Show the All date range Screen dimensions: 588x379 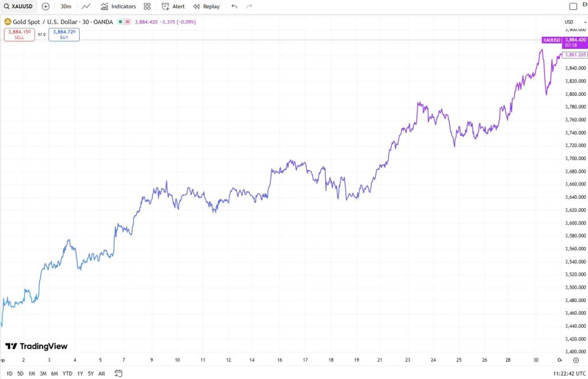(102, 373)
